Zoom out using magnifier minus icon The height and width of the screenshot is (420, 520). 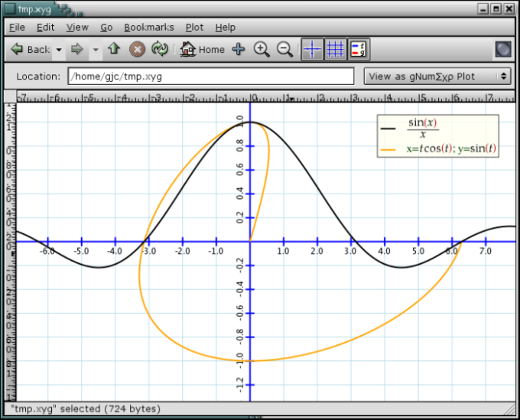click(x=284, y=50)
